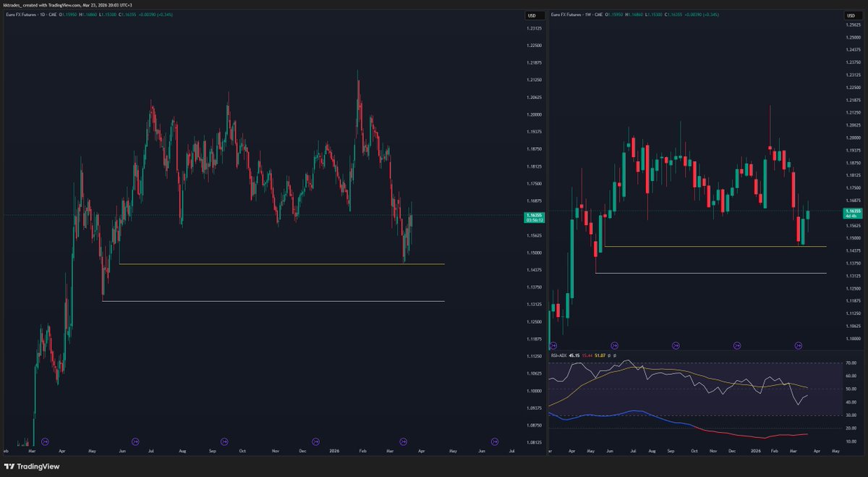Screen dimensions: 868x477
Task: Click the Nov label on the daily time axis
Action: (x=276, y=451)
